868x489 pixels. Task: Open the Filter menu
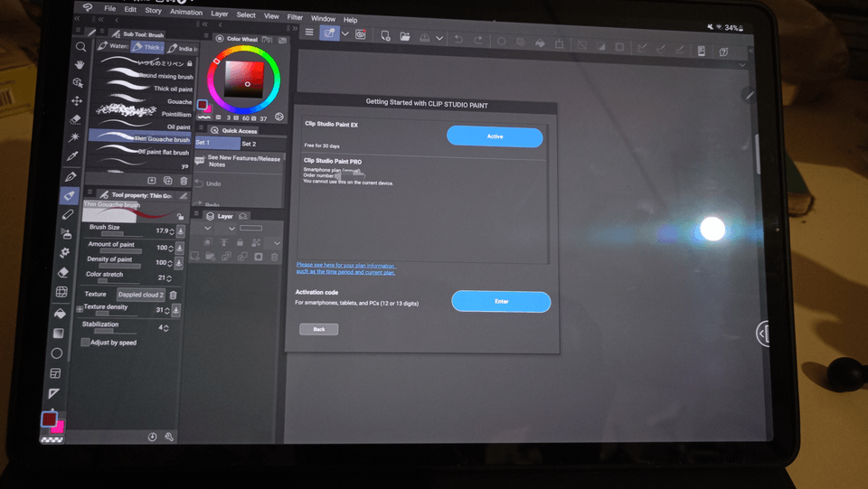point(295,17)
